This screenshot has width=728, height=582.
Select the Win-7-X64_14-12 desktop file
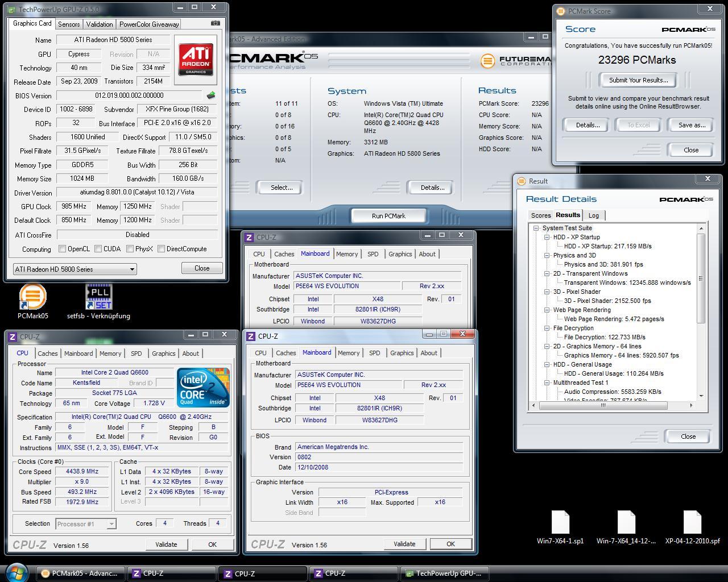click(626, 527)
